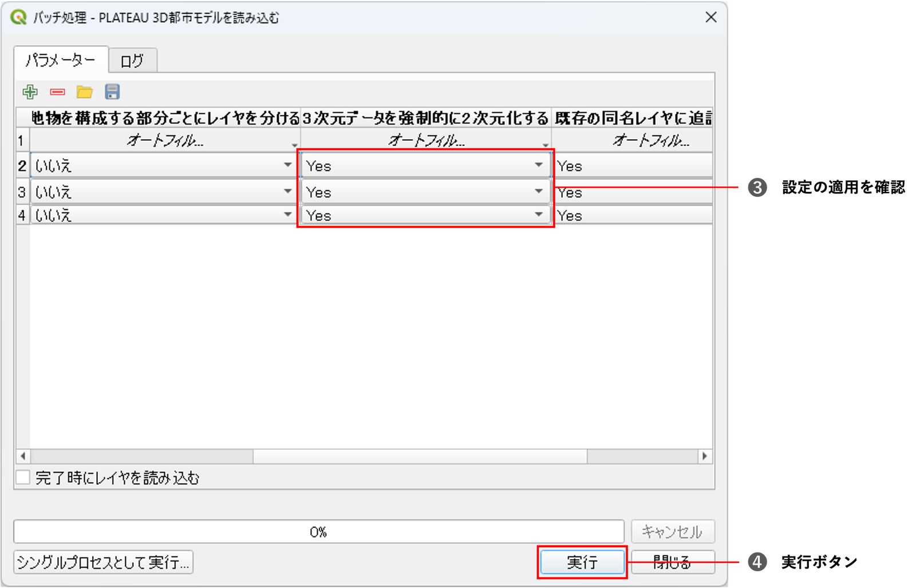This screenshot has width=916, height=588.
Task: Click シングルプロセスとして実行... button
Action: [103, 562]
